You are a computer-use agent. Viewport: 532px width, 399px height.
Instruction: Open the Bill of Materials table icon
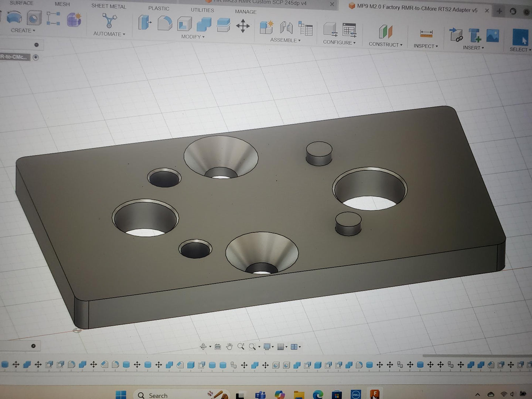coord(306,28)
